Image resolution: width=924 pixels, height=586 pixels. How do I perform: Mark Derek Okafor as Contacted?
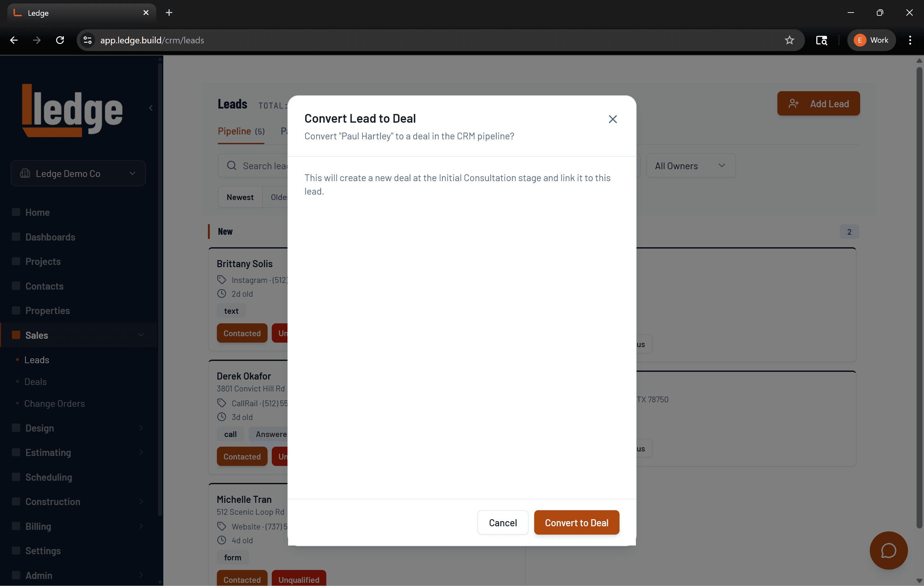pos(242,456)
